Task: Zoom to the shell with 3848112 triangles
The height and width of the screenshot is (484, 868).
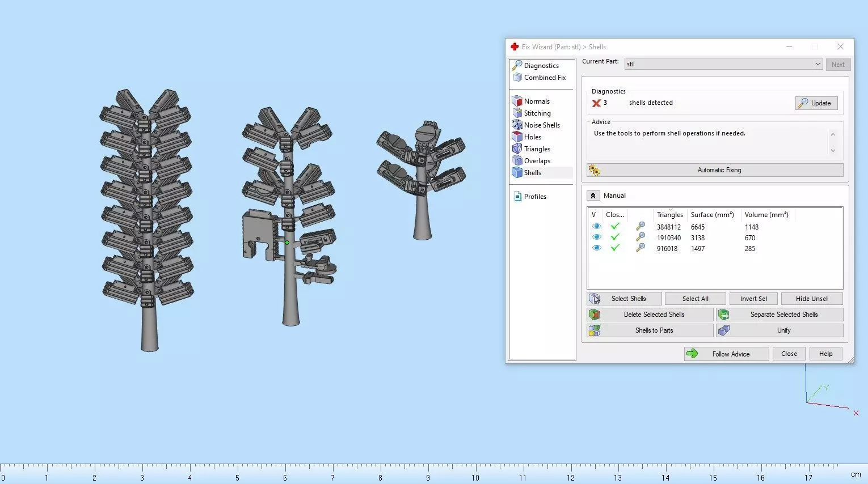Action: 641,227
